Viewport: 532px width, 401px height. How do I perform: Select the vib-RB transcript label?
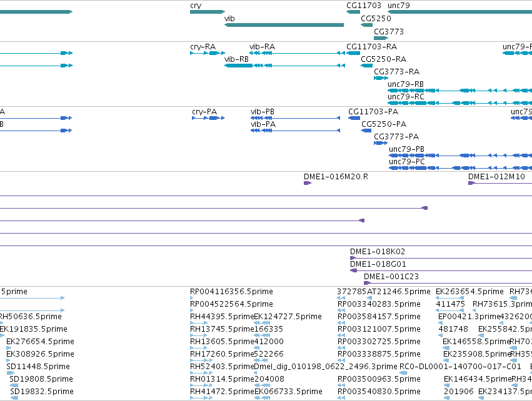coord(236,59)
